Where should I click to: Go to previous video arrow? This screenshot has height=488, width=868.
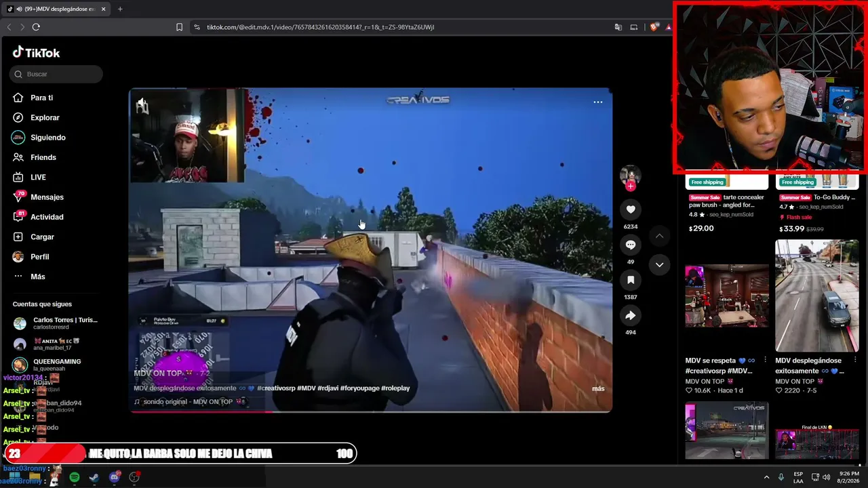click(659, 236)
